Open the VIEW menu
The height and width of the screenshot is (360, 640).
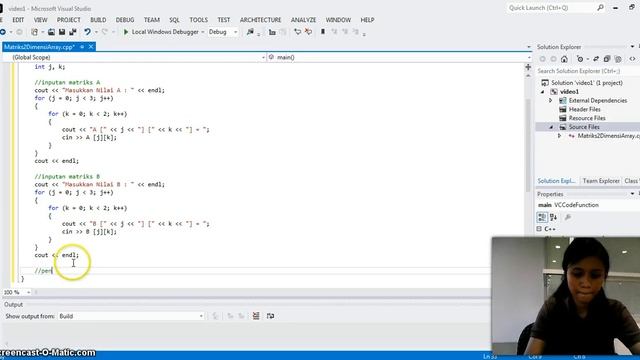[x=40, y=20]
